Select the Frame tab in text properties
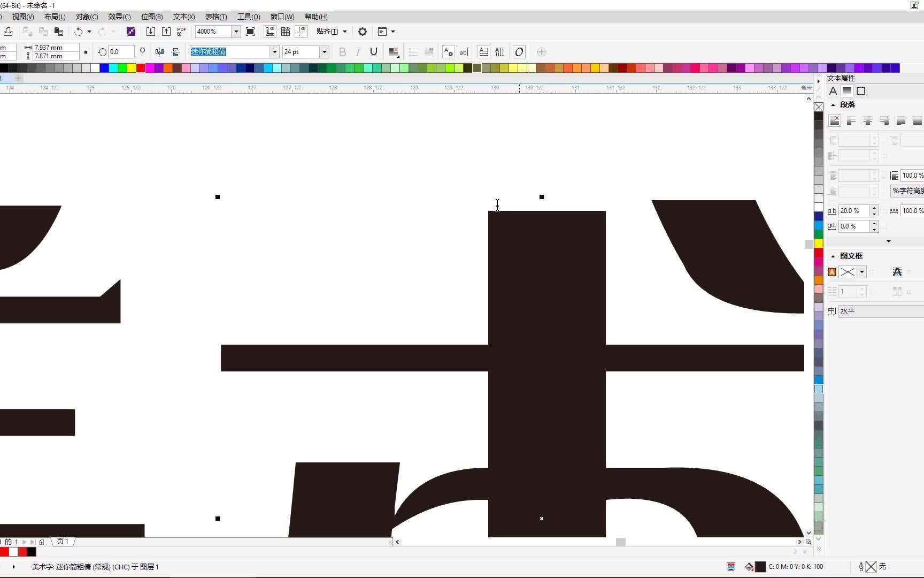Screen dimensions: 924x578 (x=861, y=91)
